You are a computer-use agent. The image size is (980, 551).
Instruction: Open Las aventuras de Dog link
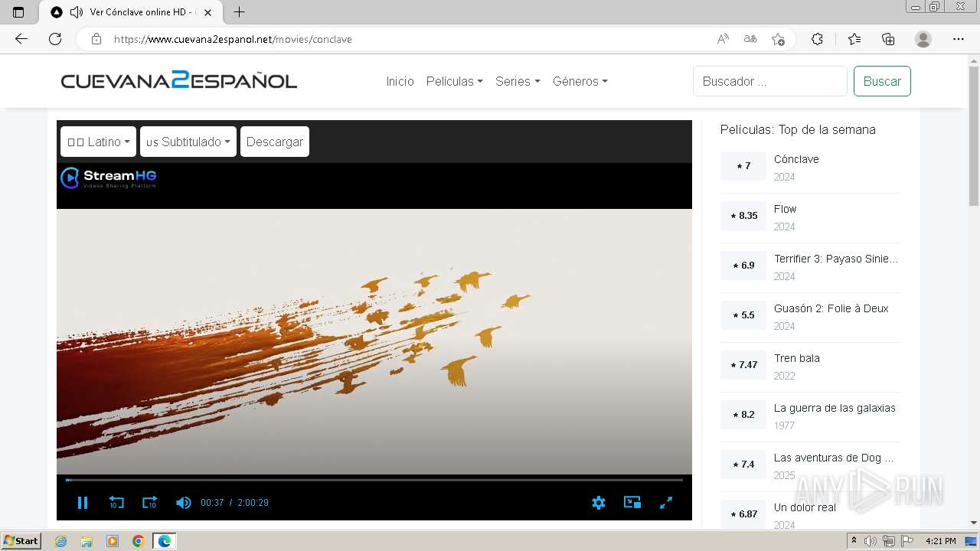click(834, 458)
